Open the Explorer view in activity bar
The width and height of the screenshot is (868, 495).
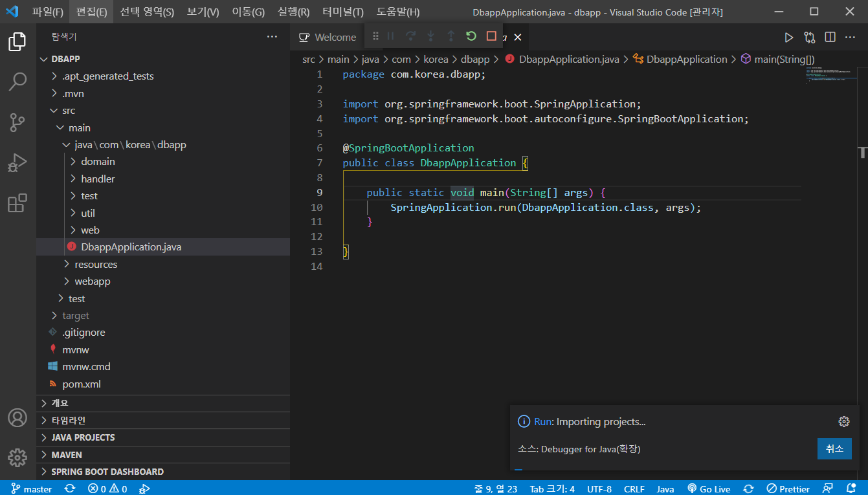point(17,43)
